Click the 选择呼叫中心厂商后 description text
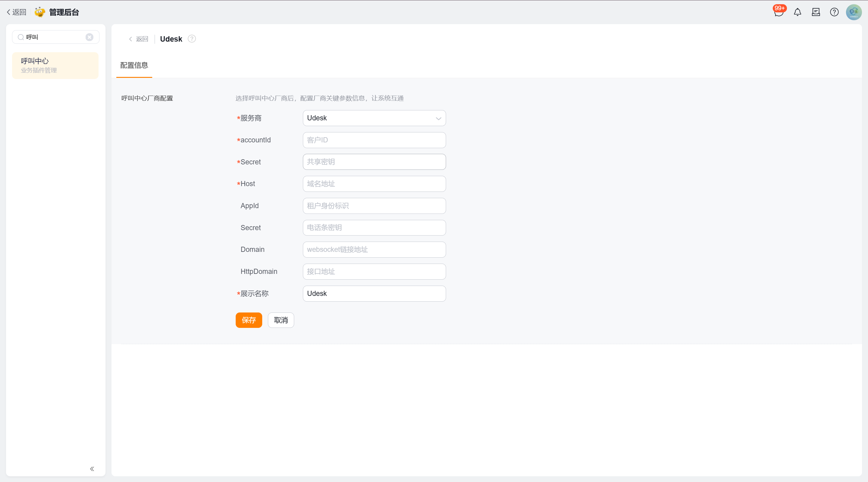The width and height of the screenshot is (868, 482). click(x=319, y=98)
